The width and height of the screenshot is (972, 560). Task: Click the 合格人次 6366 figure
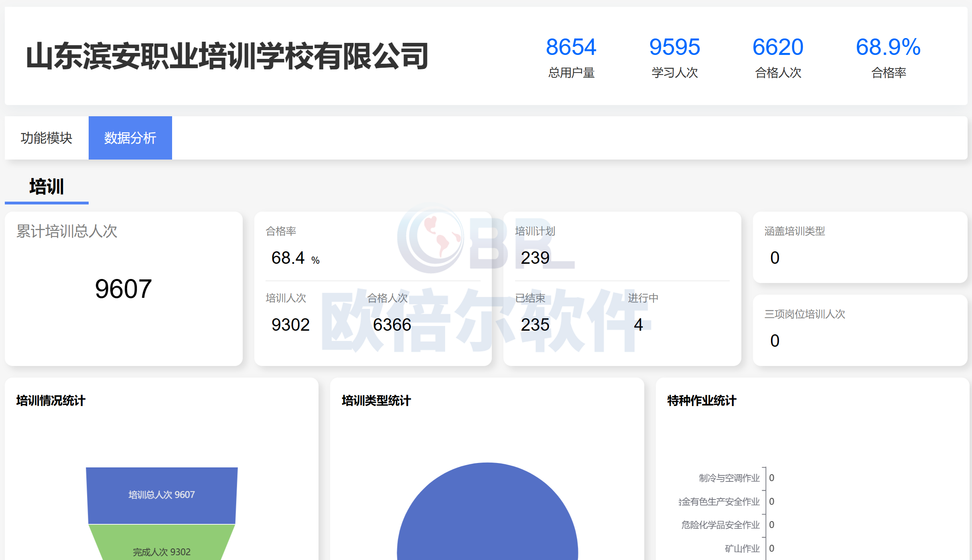click(x=392, y=324)
